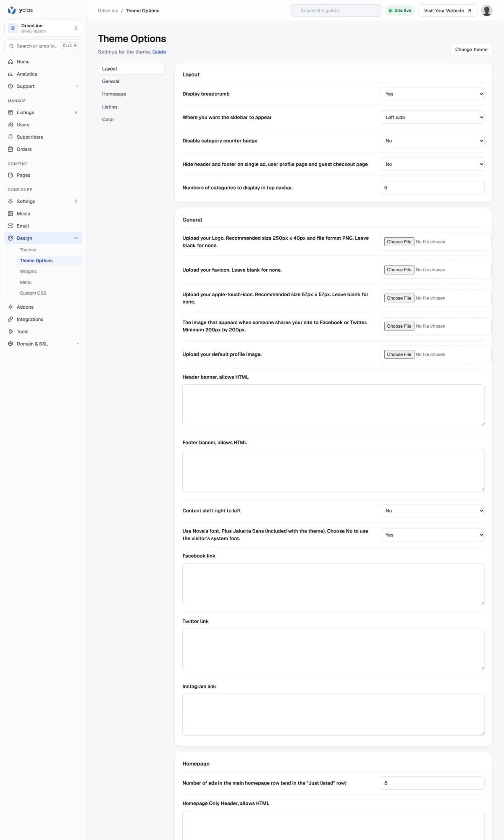Click the Site live status badge

click(x=400, y=10)
